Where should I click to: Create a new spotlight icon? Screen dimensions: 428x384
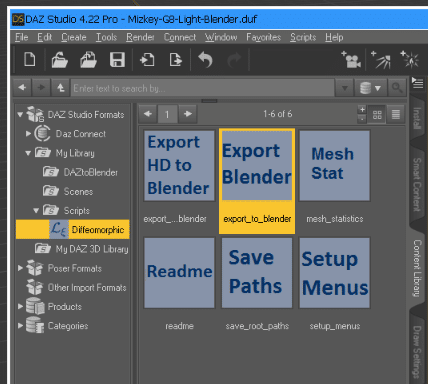click(381, 60)
